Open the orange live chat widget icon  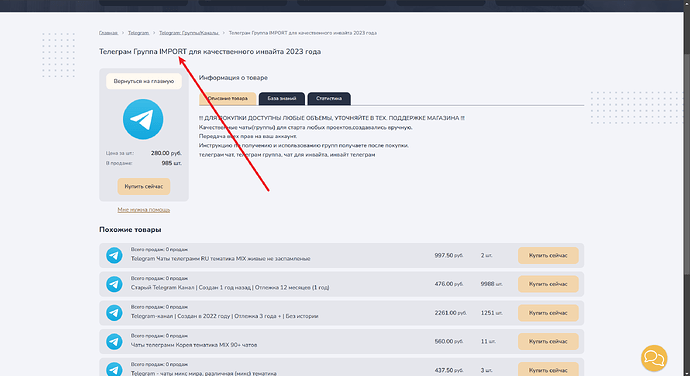[654, 358]
